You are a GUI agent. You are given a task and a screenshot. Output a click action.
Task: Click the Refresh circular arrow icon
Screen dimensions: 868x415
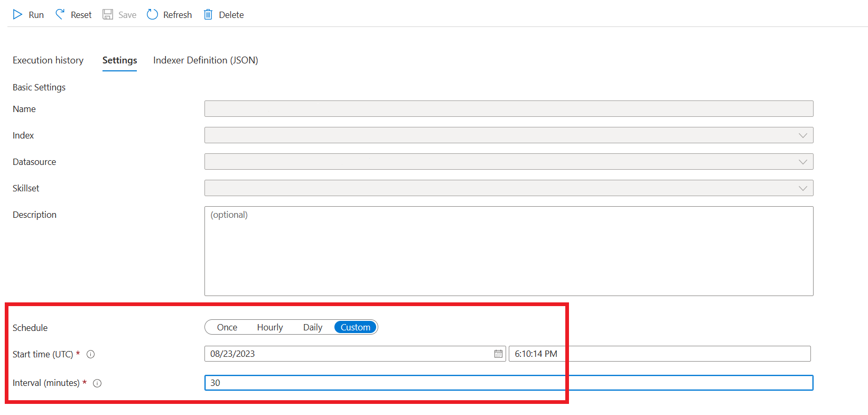pos(152,14)
